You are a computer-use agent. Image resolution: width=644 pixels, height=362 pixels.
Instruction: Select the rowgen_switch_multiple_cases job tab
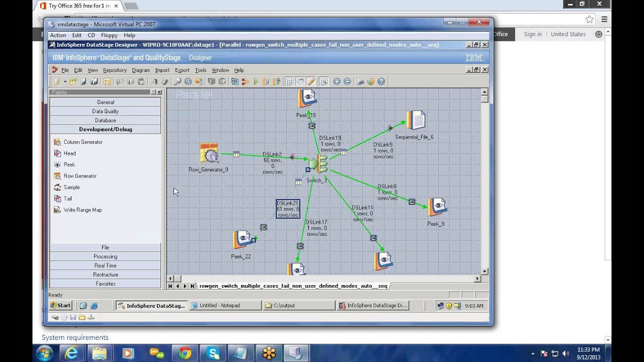(x=293, y=286)
